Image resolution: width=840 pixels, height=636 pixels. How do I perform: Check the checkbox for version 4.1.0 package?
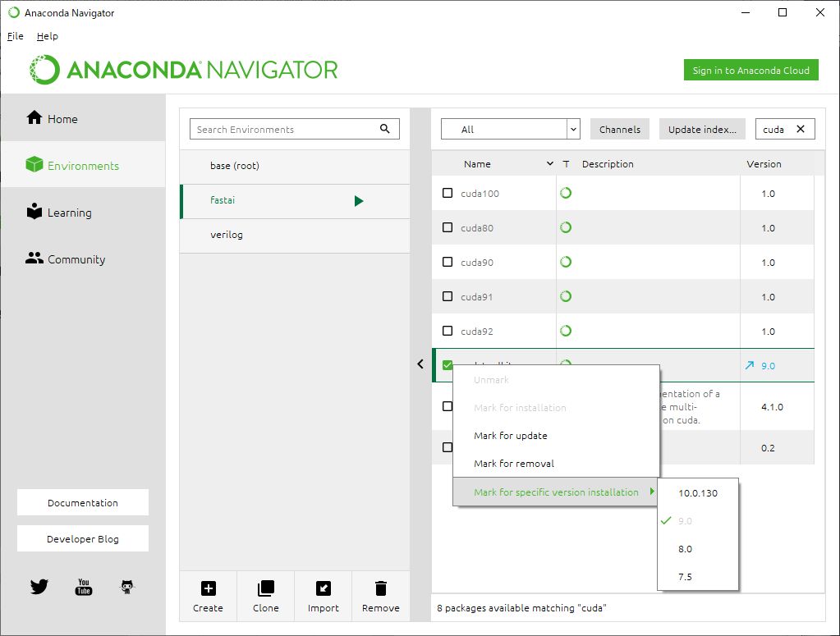tap(448, 406)
